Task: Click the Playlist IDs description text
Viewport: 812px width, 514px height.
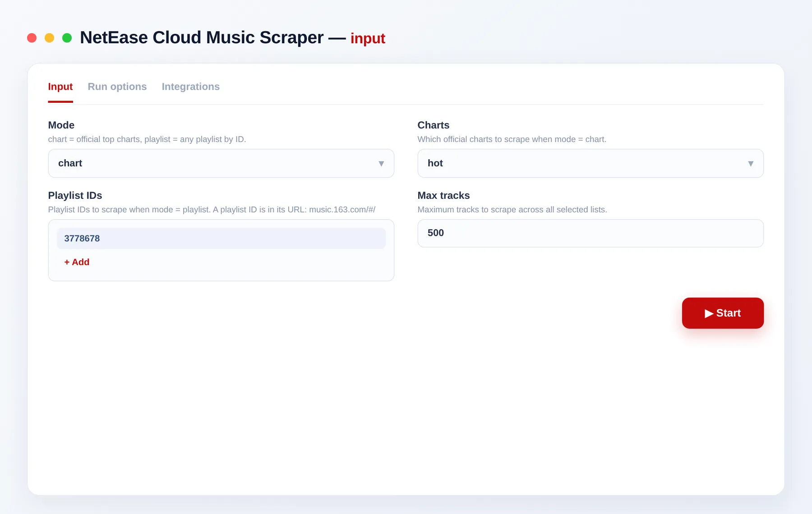Action: [212, 210]
